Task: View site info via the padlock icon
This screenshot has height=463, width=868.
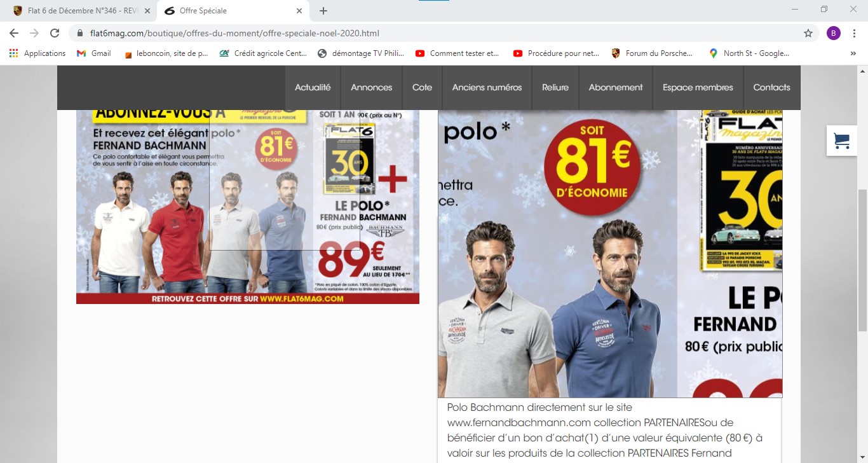Action: coord(80,33)
